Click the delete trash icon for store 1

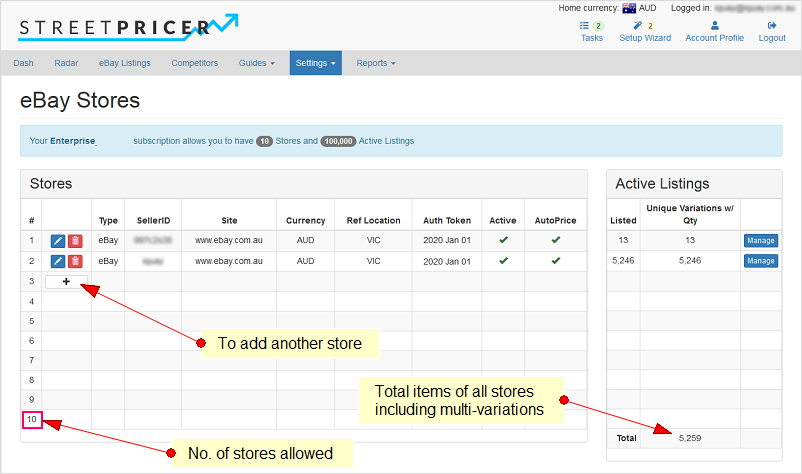[x=75, y=241]
